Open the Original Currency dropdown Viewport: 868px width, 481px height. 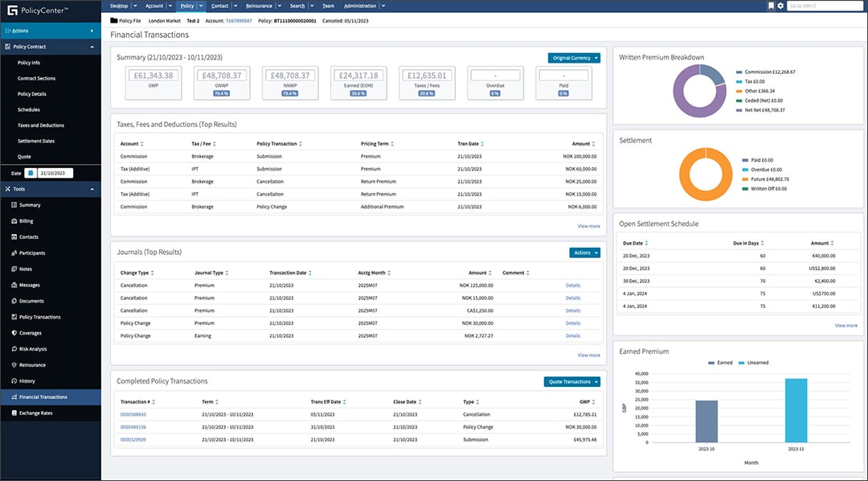click(x=574, y=58)
